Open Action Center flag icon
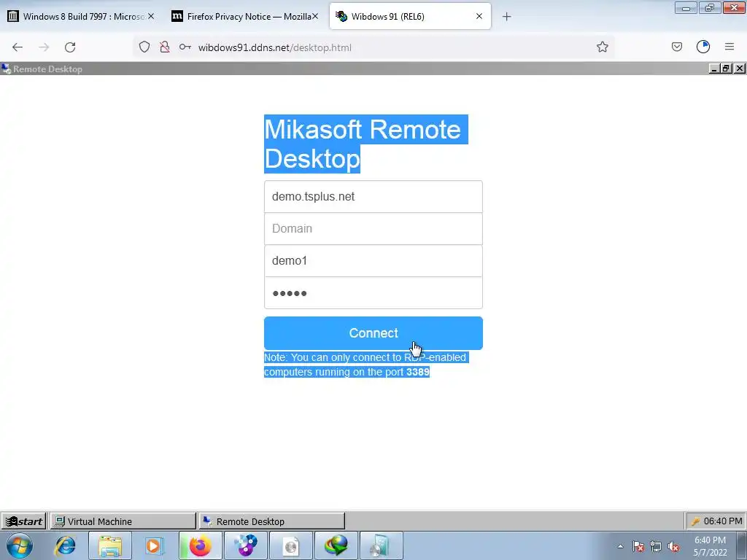747x560 pixels. click(x=638, y=546)
